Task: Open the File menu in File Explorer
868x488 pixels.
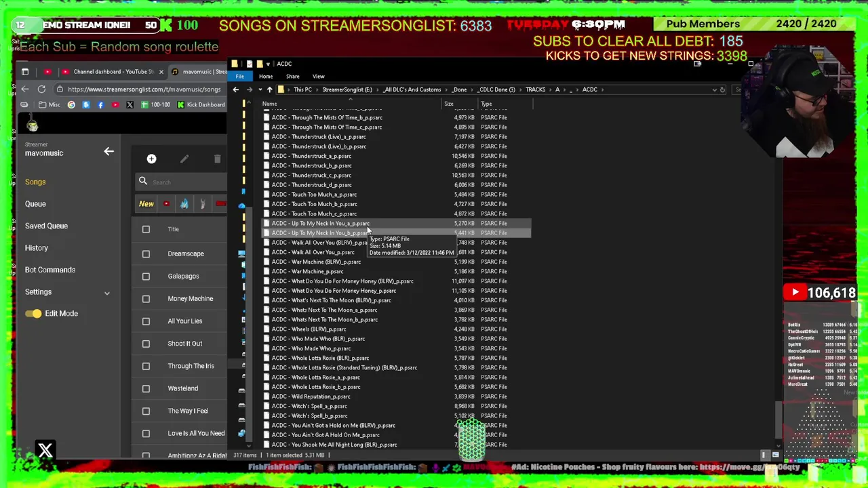Action: pos(239,76)
